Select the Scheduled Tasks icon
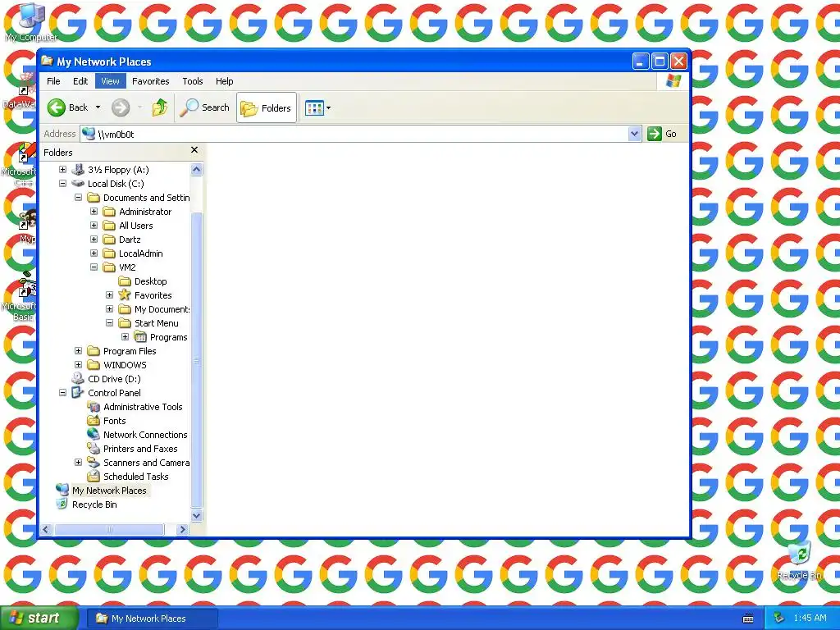This screenshot has height=630, width=840. 94,477
